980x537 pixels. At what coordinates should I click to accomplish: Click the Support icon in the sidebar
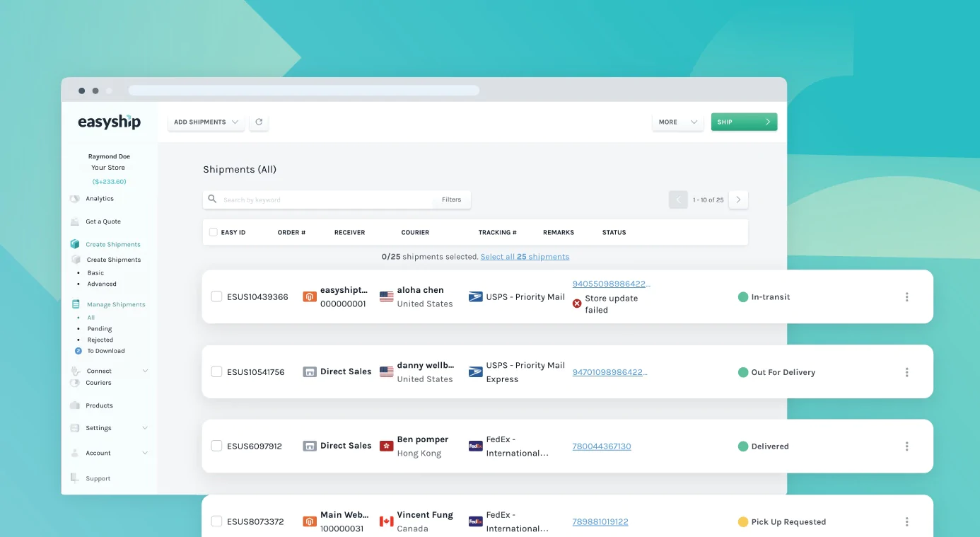[75, 478]
